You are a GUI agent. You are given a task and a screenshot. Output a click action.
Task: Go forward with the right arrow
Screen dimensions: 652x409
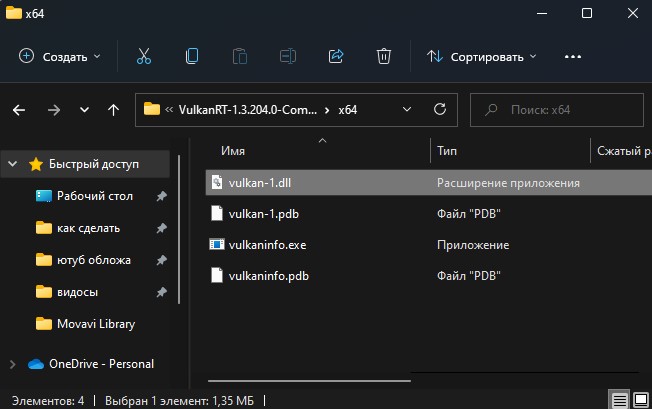(x=54, y=110)
